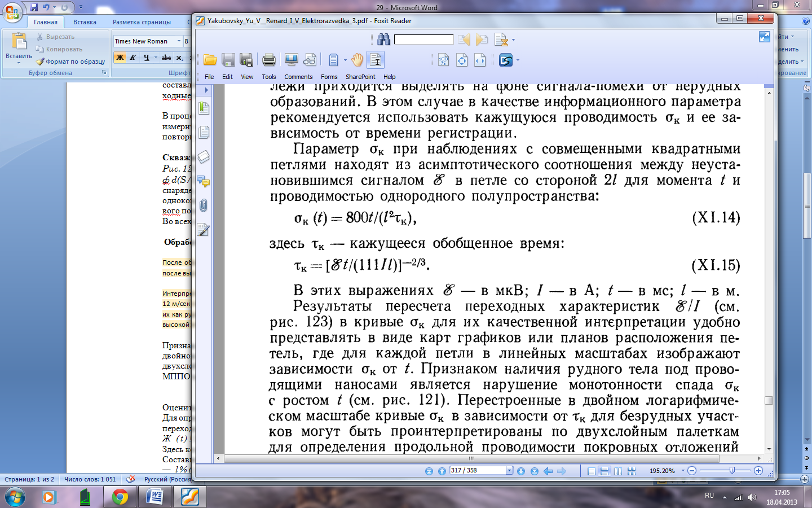Print the PDF document

tap(269, 60)
